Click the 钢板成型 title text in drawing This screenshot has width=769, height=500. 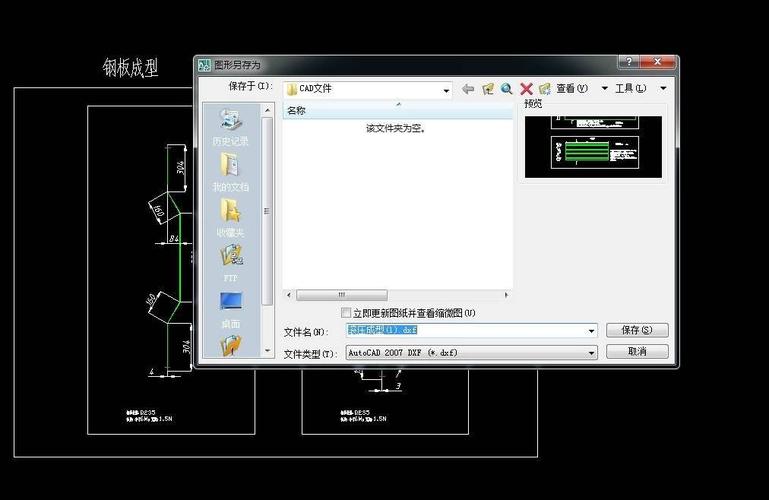pos(130,68)
